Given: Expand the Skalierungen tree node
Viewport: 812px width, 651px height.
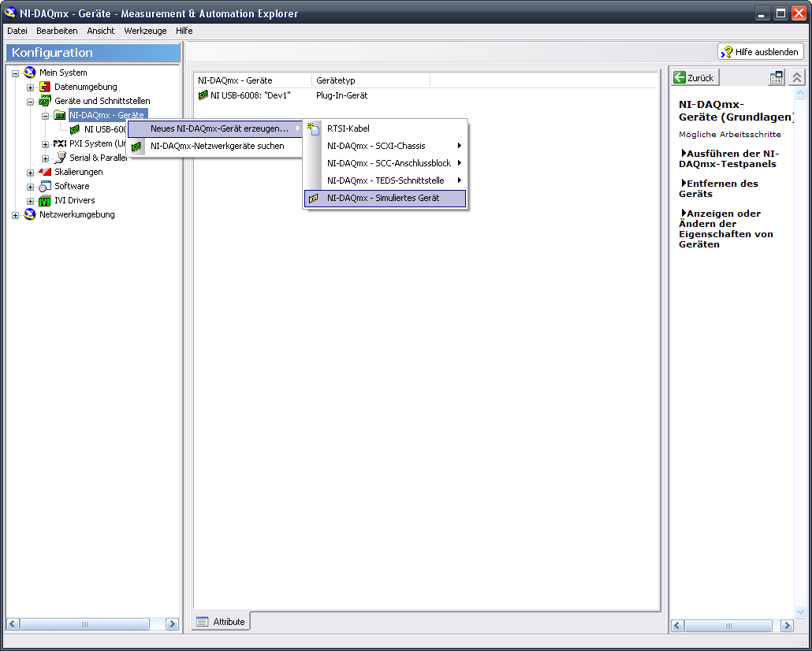Looking at the screenshot, I should [31, 173].
